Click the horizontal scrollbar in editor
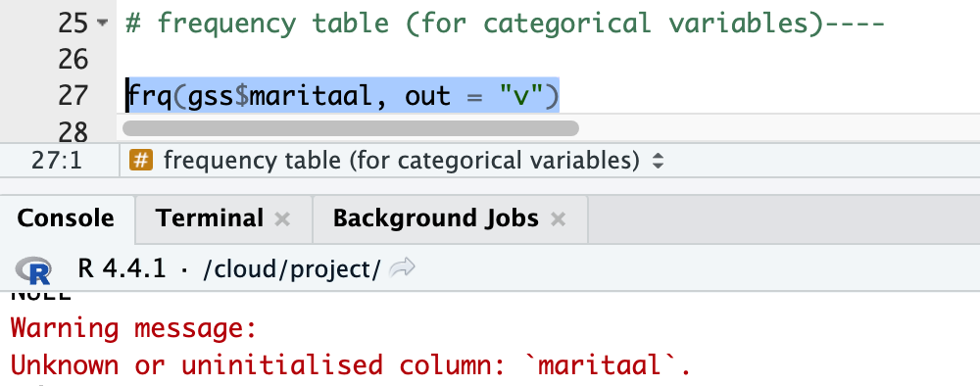Image resolution: width=980 pixels, height=386 pixels. (x=351, y=128)
